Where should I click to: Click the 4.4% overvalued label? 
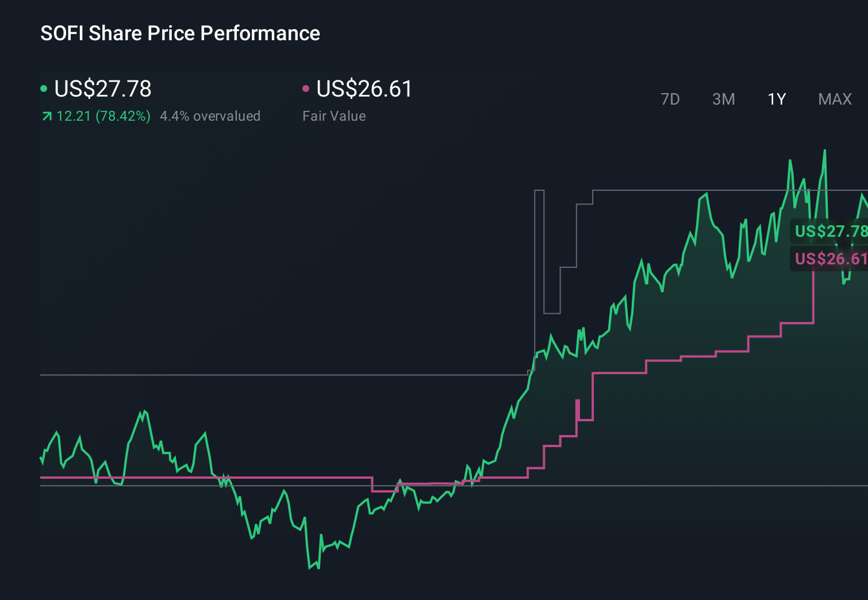[x=210, y=116]
